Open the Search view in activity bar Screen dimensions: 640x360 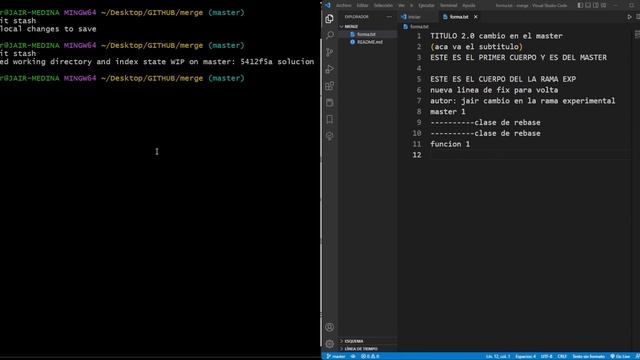(329, 36)
